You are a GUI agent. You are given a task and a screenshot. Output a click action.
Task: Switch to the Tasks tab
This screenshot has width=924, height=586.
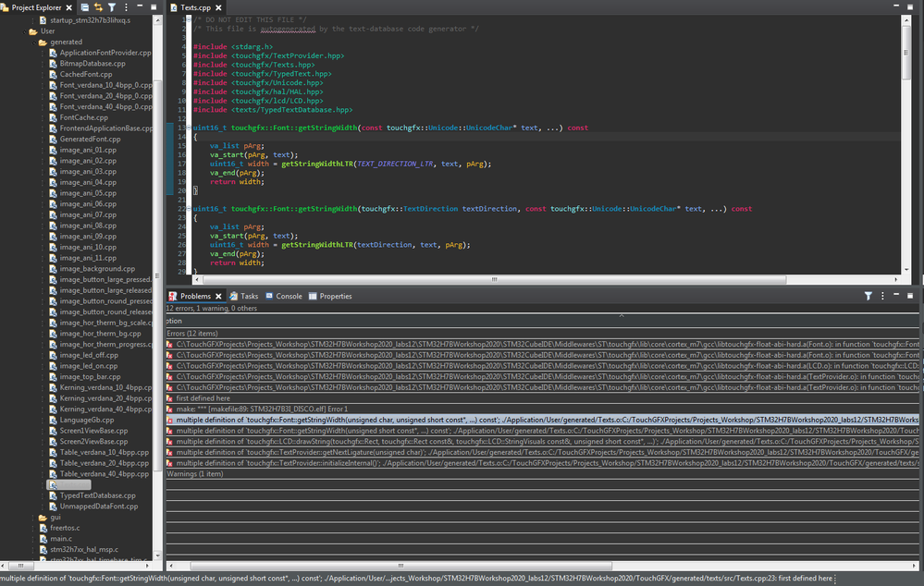pos(244,297)
